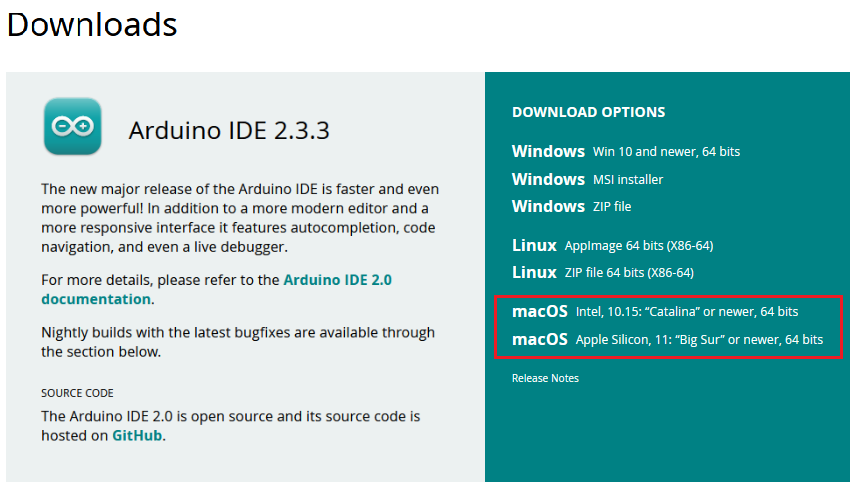This screenshot has height=482, width=850.
Task: Download Linux ZIP file 64 bits
Action: (x=603, y=272)
